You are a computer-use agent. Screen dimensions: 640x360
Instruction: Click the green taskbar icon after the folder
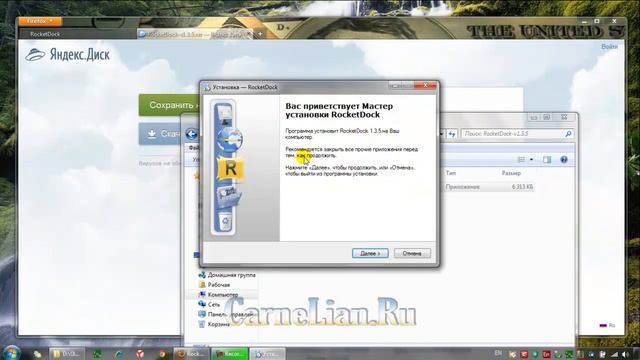coord(97,354)
